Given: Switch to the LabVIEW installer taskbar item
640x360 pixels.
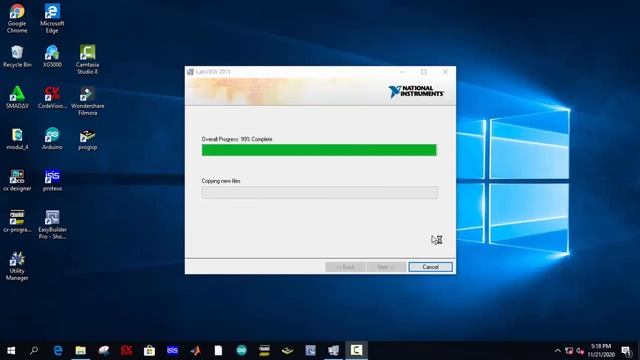Looking at the screenshot, I should pyautogui.click(x=333, y=350).
